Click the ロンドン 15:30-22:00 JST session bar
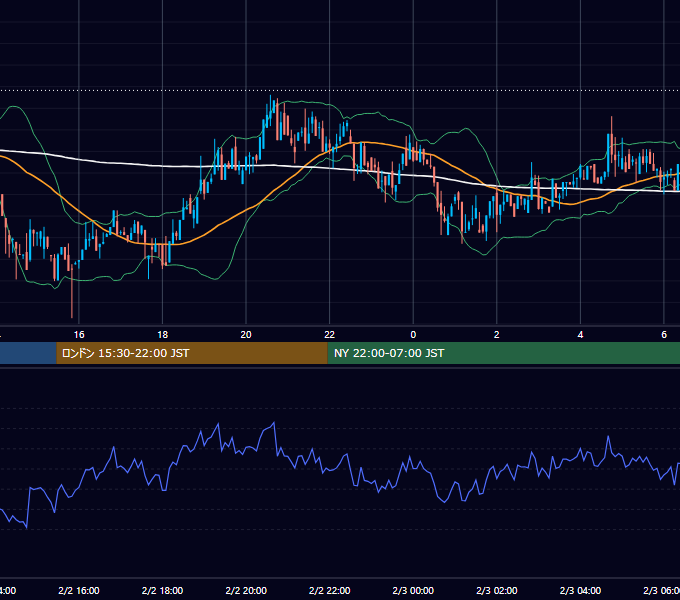The height and width of the screenshot is (600, 680). (x=192, y=353)
